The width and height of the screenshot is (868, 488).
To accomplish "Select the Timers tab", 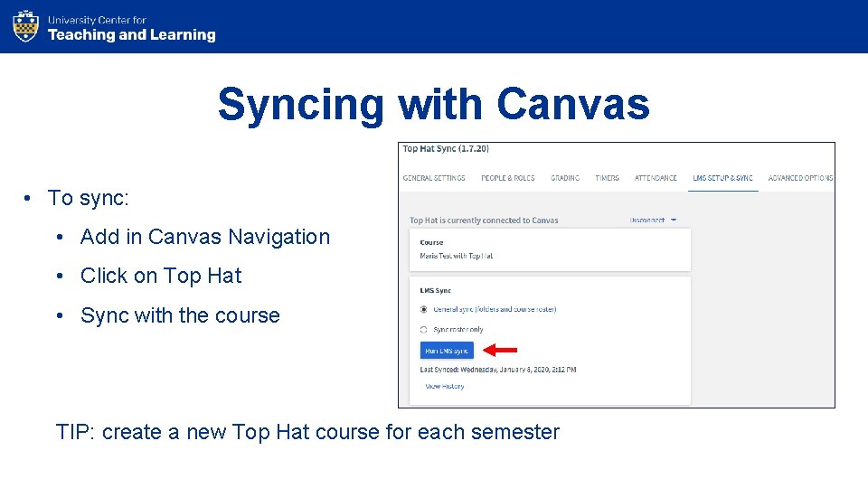I will 608,178.
